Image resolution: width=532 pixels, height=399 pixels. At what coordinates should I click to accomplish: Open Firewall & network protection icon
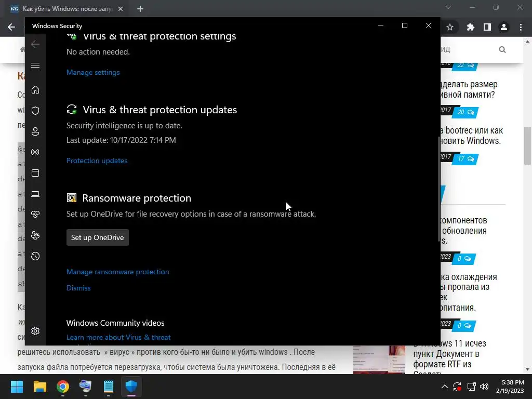35,152
